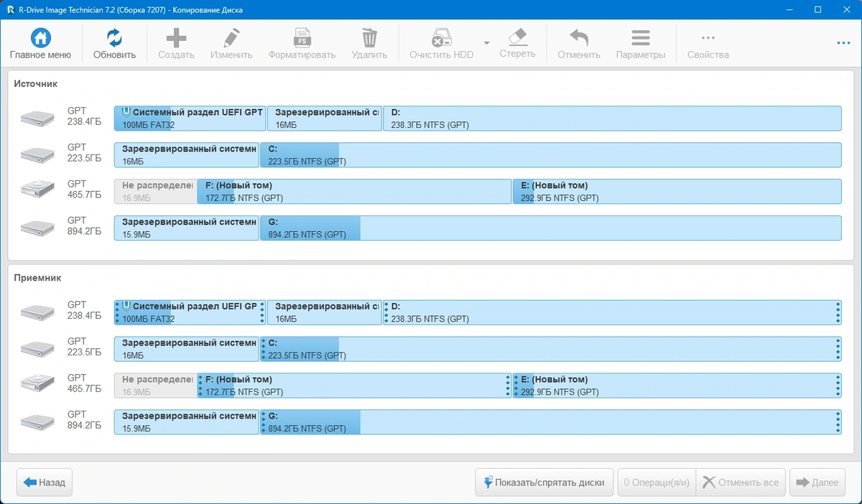Screen dimensions: 862x504
Task: Click the Удалить trash icon
Action: coord(369,38)
